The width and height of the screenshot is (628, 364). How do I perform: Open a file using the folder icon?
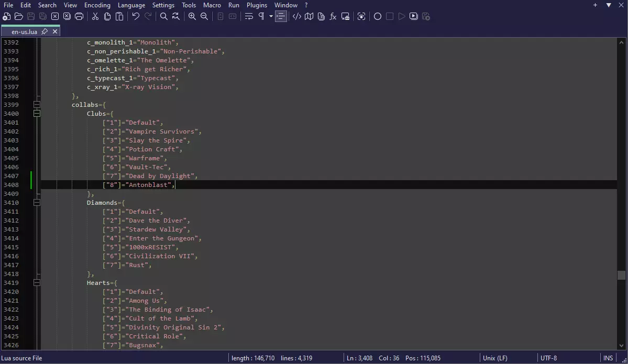click(18, 16)
